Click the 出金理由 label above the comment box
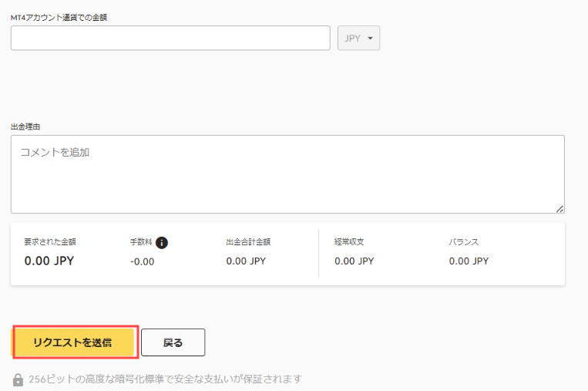This screenshot has width=588, height=391. (25, 126)
